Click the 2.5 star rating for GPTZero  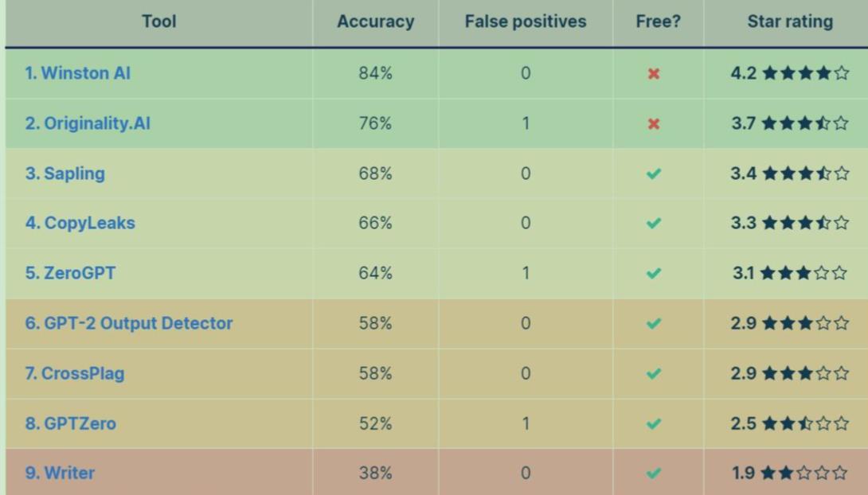coord(789,423)
